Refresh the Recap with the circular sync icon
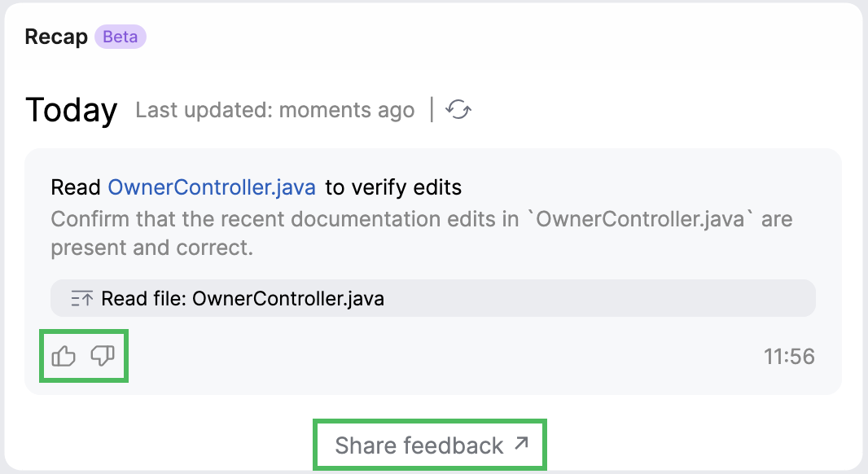Screen dimensions: 868x474 (457, 110)
